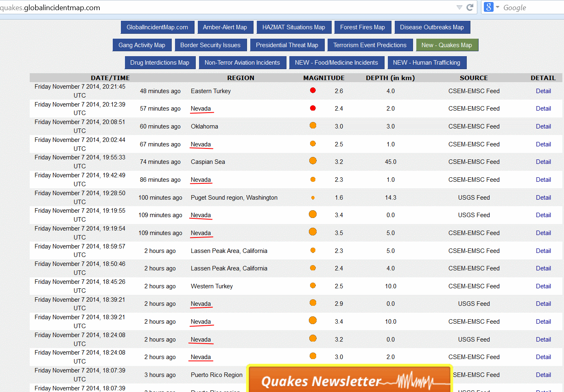Viewport: 564px width, 392px height.
Task: Go to Drug Interdictions Map
Action: click(x=160, y=63)
